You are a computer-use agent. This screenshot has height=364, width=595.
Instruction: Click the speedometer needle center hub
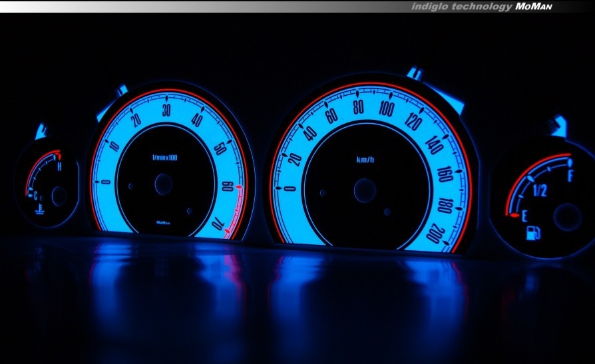click(x=365, y=190)
